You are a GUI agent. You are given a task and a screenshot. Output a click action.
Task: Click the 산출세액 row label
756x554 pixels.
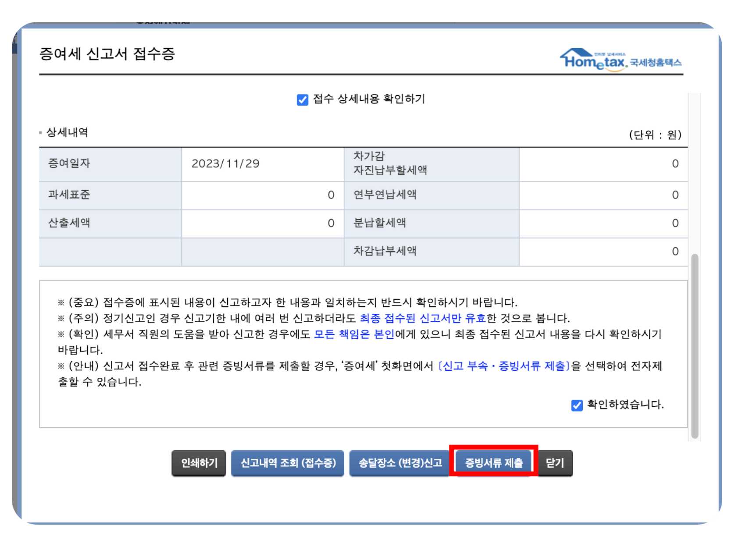[69, 223]
